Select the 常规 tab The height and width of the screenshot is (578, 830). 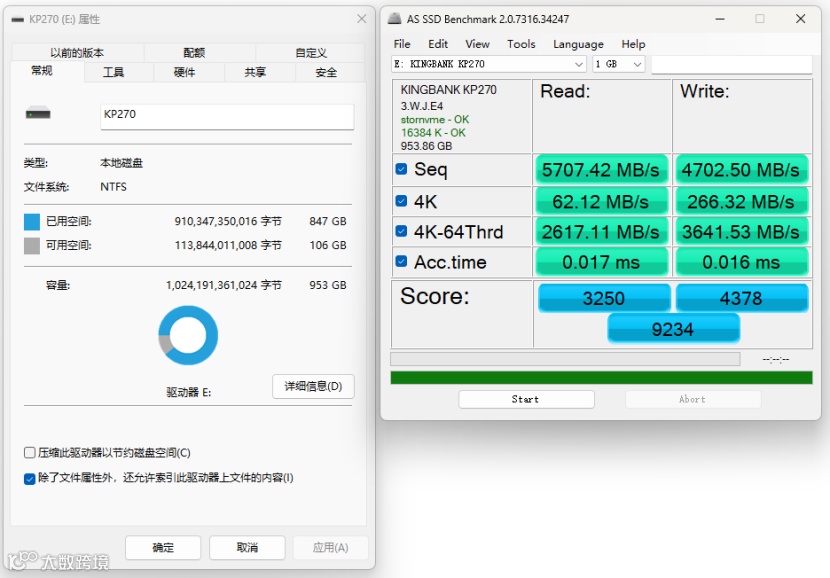[x=42, y=71]
